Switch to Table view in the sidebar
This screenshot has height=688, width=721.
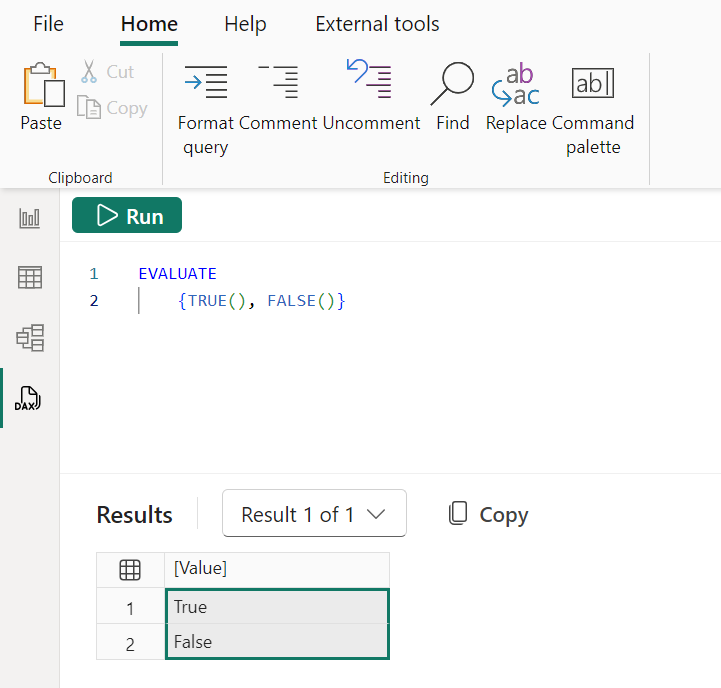click(30, 277)
